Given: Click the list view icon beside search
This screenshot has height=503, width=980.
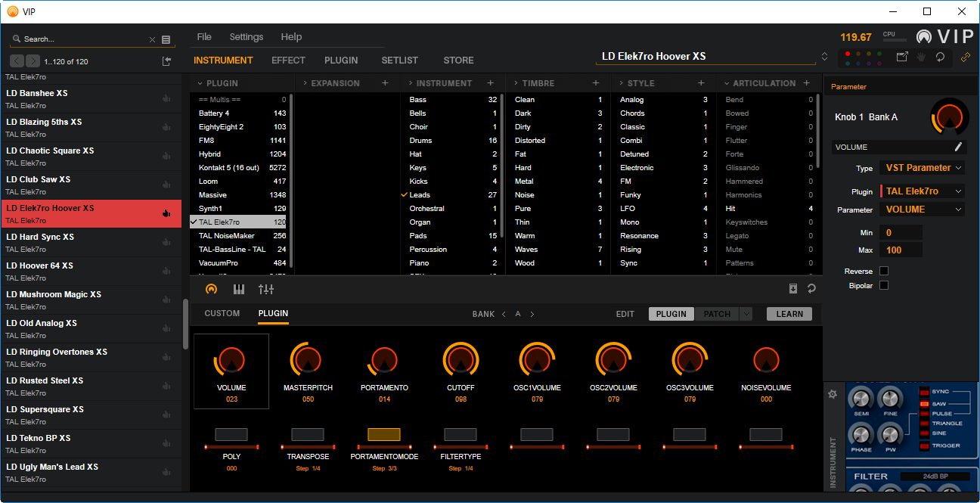Looking at the screenshot, I should click(166, 39).
